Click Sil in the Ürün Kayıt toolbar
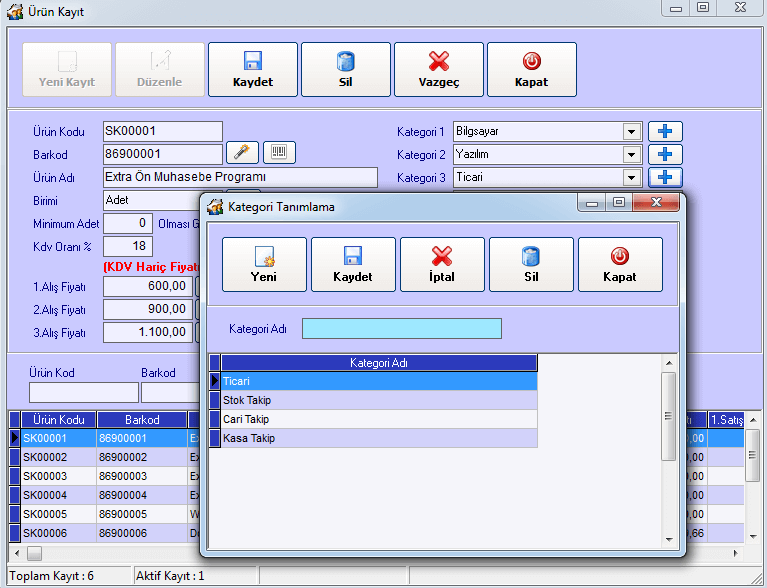 coord(345,69)
